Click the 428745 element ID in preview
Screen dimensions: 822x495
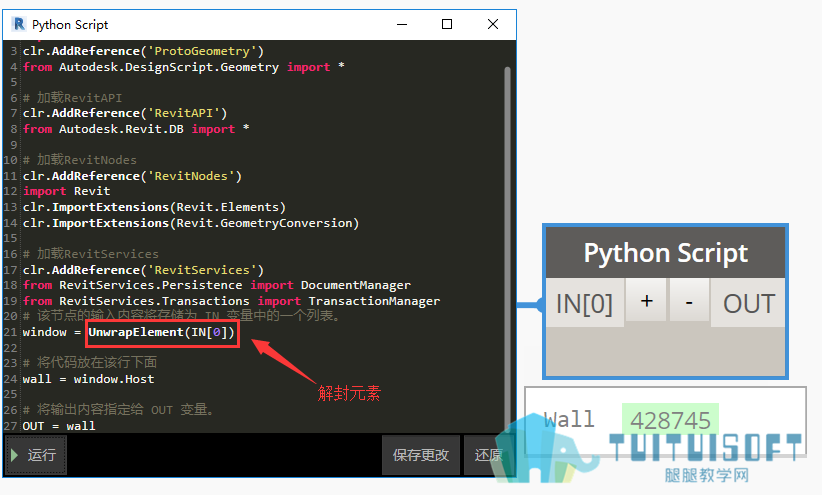pyautogui.click(x=670, y=420)
